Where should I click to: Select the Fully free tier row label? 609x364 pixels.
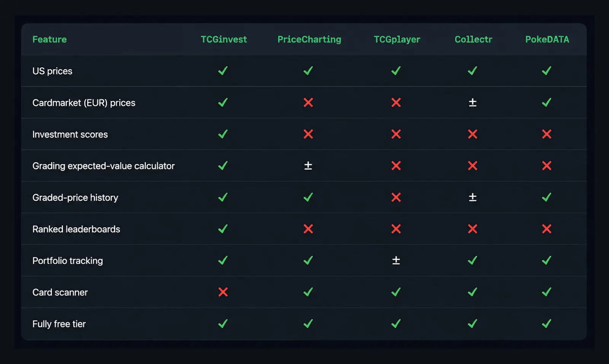point(59,324)
